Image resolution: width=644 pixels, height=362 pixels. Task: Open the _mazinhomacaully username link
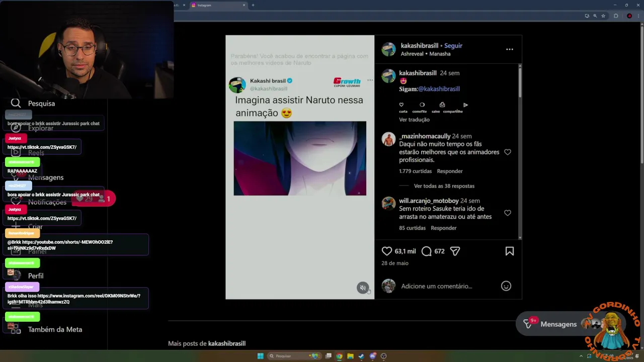click(425, 136)
